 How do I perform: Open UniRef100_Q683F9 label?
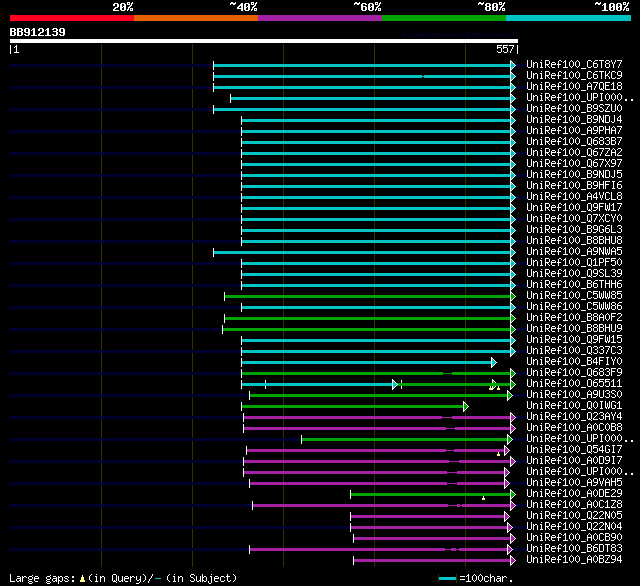click(574, 373)
